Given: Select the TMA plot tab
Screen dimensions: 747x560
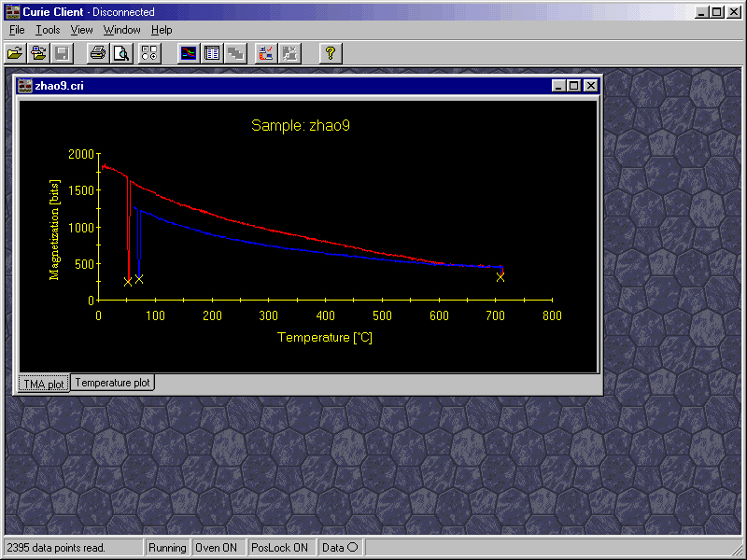Looking at the screenshot, I should (43, 384).
